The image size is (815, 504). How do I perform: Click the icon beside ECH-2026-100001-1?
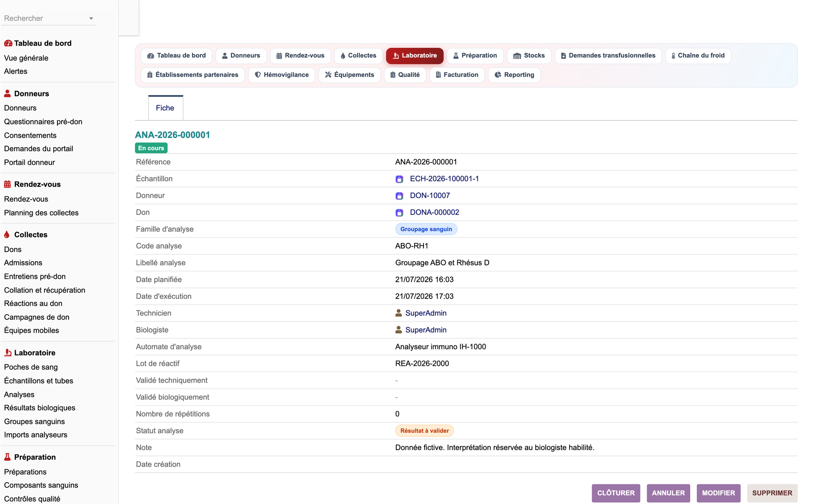(400, 179)
